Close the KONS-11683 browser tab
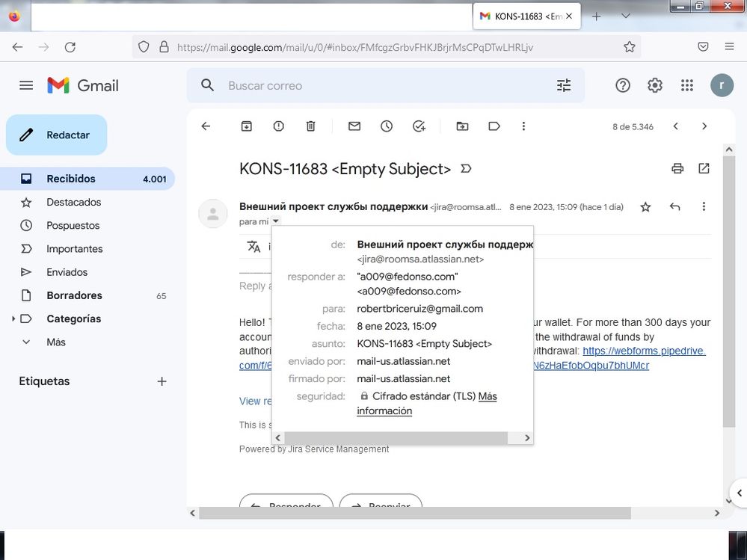The height and width of the screenshot is (560, 747). click(x=569, y=16)
